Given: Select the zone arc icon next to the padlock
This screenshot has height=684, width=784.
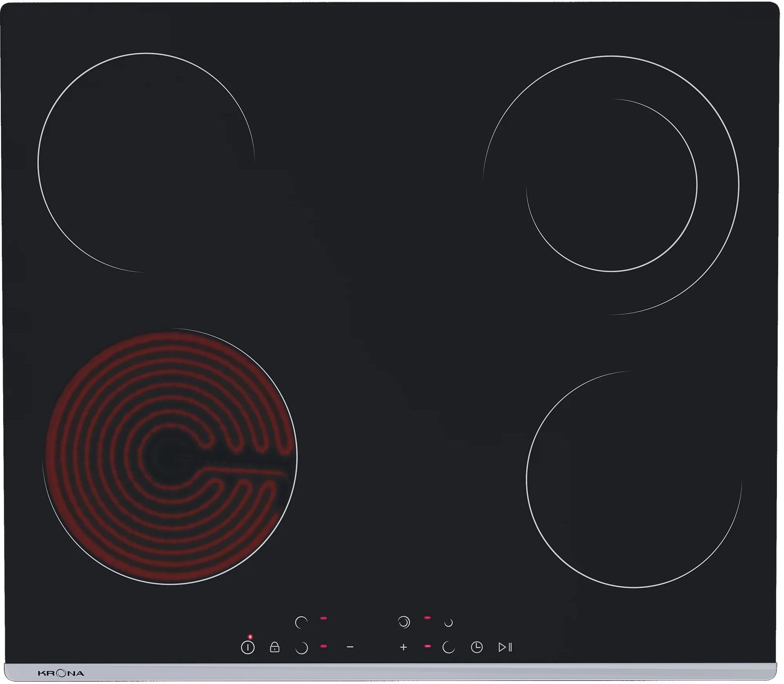Looking at the screenshot, I should pyautogui.click(x=301, y=648).
